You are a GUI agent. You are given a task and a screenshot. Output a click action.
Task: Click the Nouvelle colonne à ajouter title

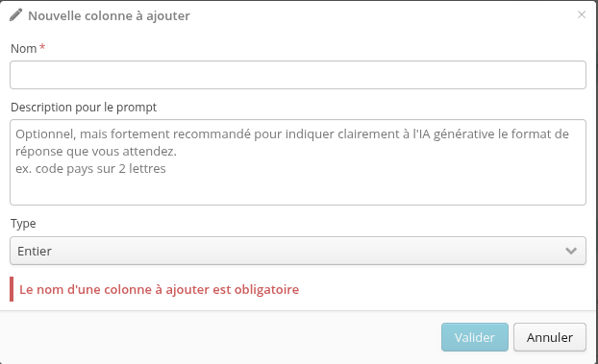109,15
